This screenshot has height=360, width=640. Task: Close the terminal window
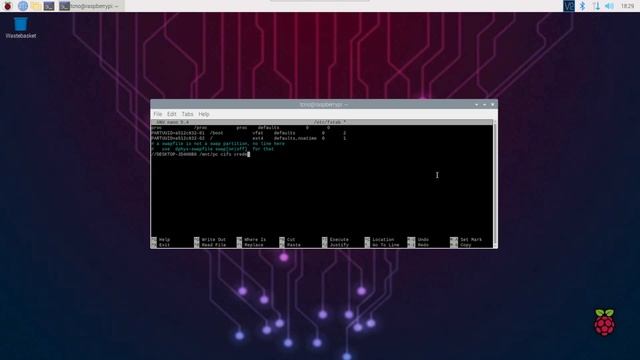(493, 104)
